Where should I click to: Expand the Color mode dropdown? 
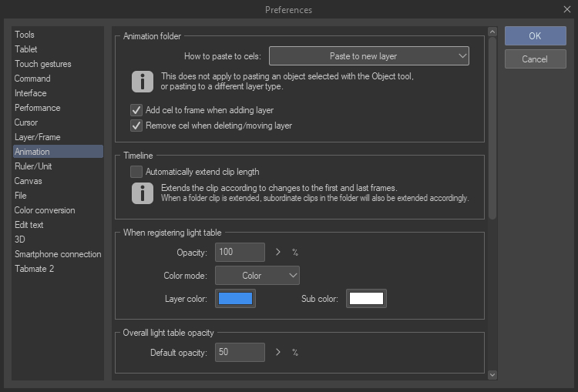click(x=257, y=275)
